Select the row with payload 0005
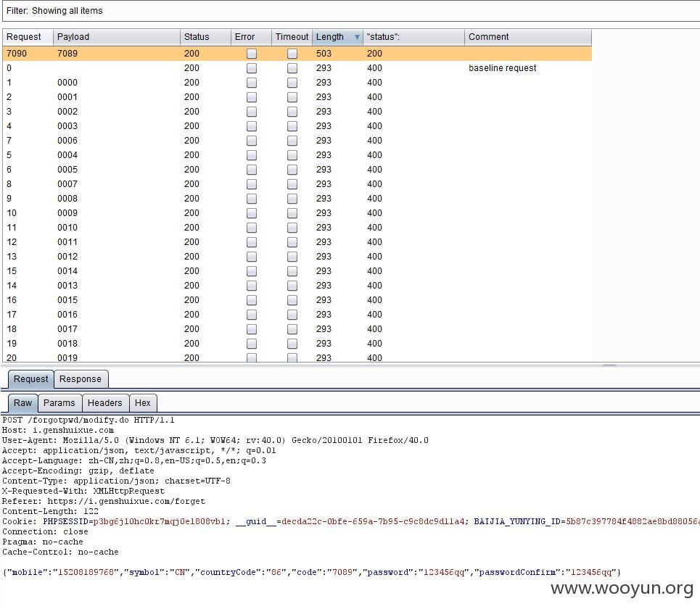Image resolution: width=700 pixels, height=609 pixels. pyautogui.click(x=297, y=170)
